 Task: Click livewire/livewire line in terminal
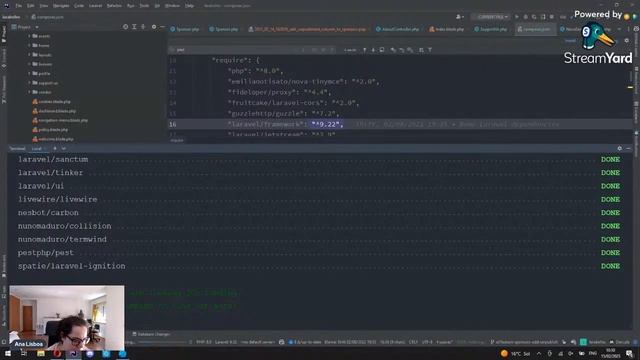click(x=57, y=199)
